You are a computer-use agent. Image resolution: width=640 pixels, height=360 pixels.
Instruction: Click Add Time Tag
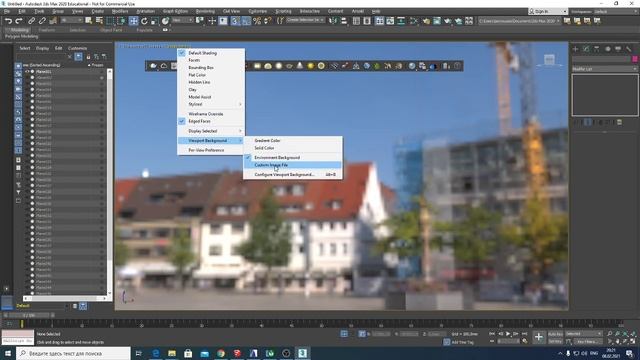[x=462, y=342]
